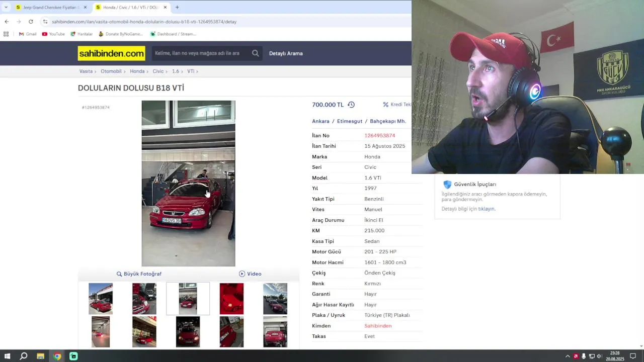Click the tıklayın link in Güvenlik İpuçları
Screen dimensions: 644x362
coord(487,209)
